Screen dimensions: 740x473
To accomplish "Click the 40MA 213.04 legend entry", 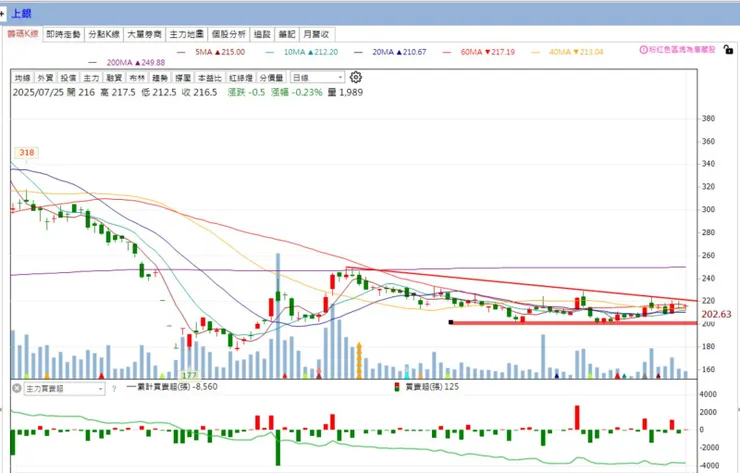I will tap(567, 52).
